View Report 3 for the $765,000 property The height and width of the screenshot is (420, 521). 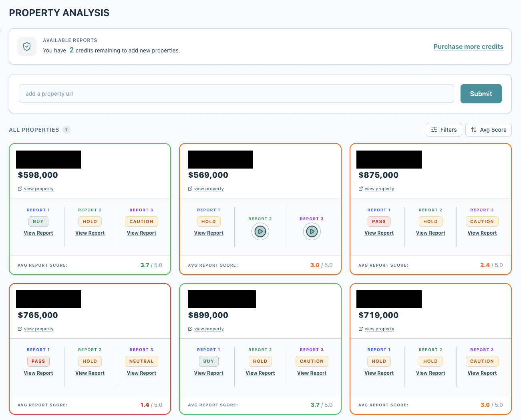pyautogui.click(x=142, y=373)
